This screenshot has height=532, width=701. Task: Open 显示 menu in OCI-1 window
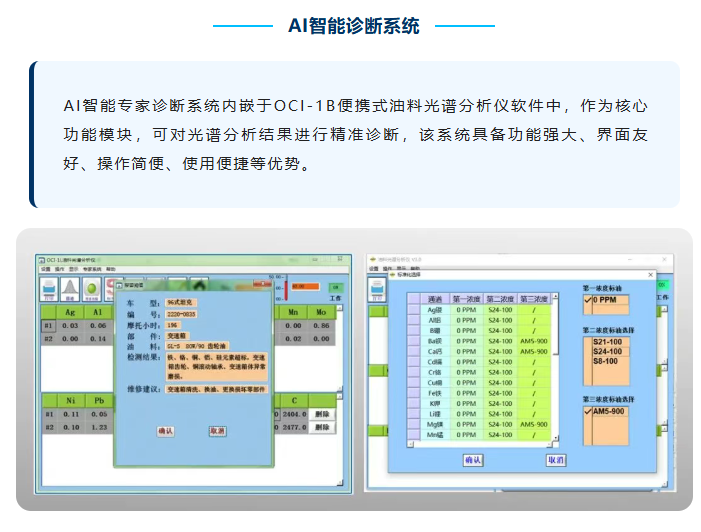(73, 269)
